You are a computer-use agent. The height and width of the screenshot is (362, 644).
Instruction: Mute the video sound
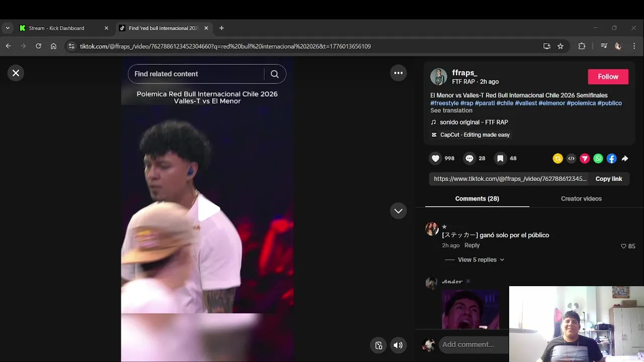point(398,345)
